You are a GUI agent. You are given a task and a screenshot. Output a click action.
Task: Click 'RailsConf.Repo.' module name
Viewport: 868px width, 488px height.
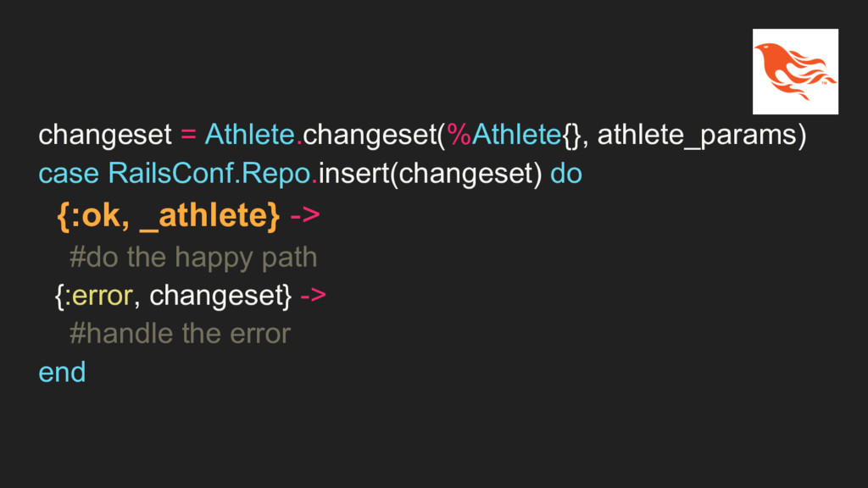click(213, 173)
